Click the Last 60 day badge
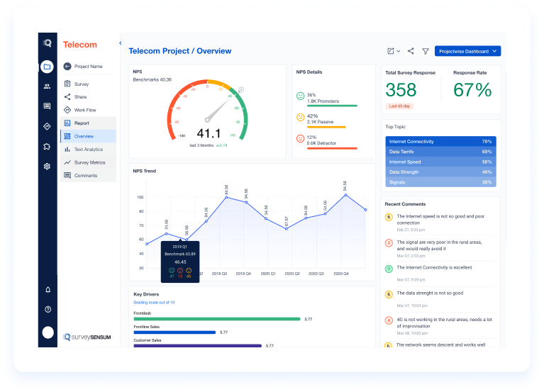Screen dimensions: 544x392 399,106
